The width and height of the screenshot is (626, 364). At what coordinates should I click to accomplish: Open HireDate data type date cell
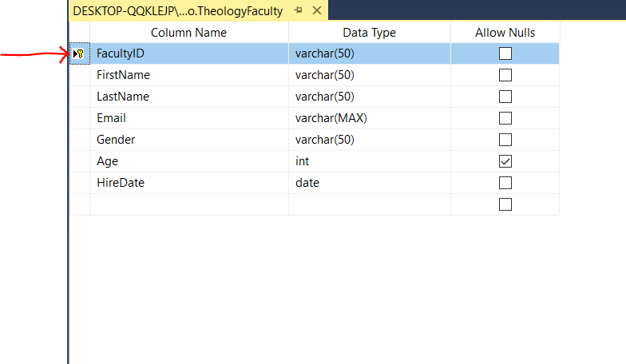(x=369, y=183)
